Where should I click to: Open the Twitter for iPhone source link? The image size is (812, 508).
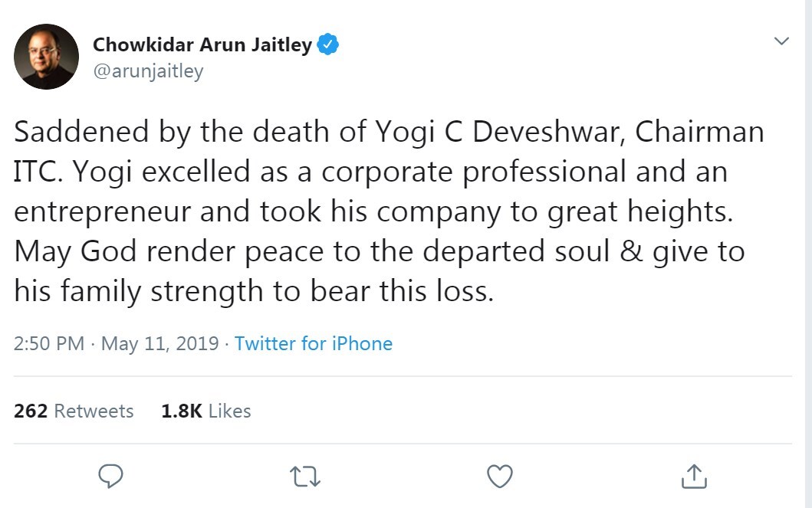point(314,343)
